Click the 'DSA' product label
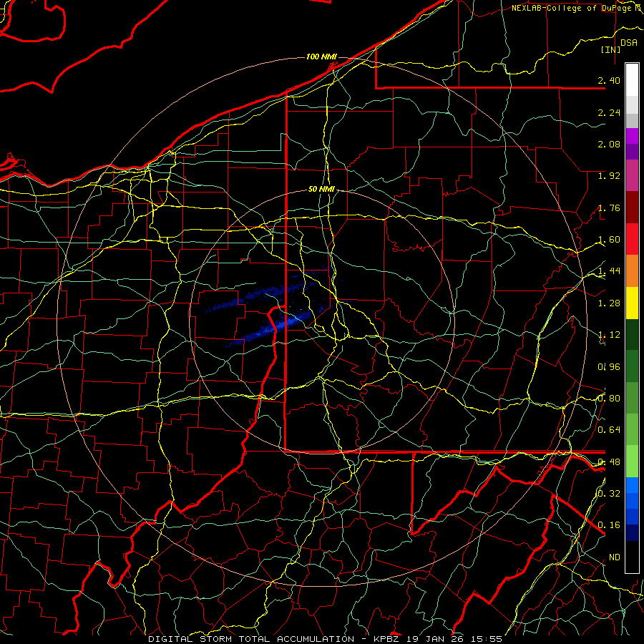 [x=629, y=43]
